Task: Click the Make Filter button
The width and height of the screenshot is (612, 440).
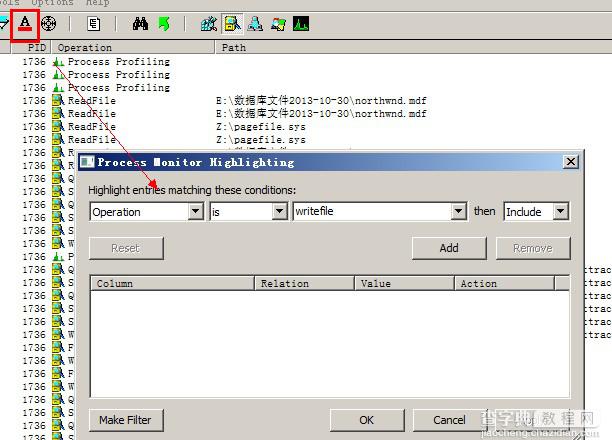Action: click(126, 420)
